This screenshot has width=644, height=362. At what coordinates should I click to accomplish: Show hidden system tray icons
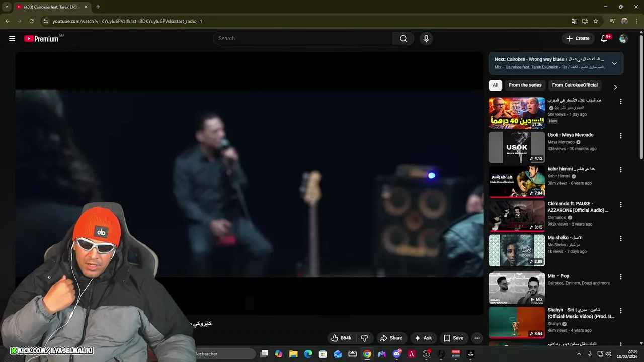coord(579,354)
